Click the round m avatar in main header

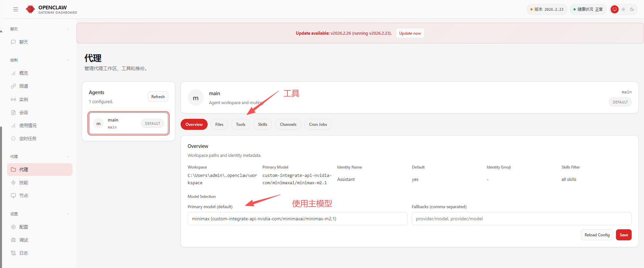(x=196, y=98)
